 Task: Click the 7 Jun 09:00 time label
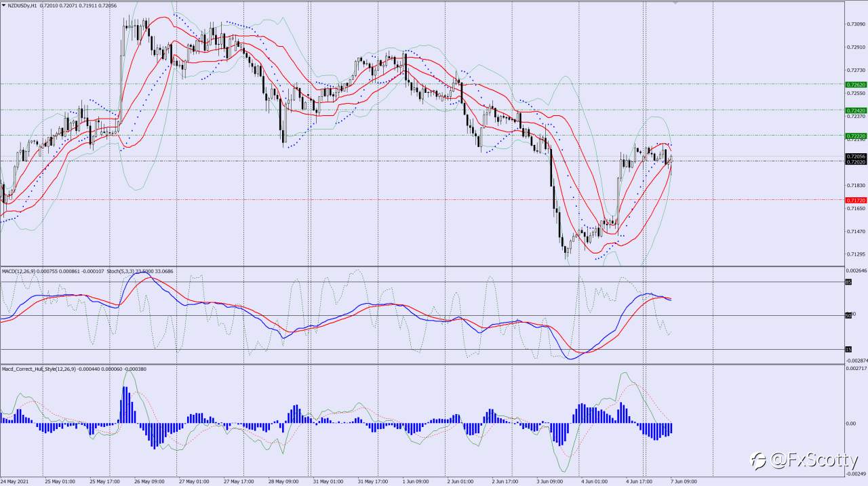click(684, 482)
